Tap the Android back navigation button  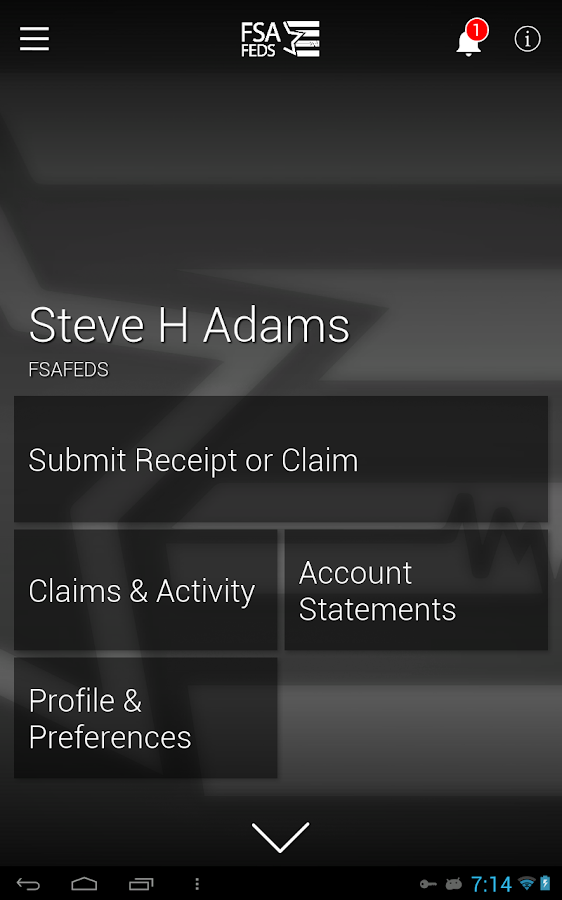pyautogui.click(x=28, y=884)
